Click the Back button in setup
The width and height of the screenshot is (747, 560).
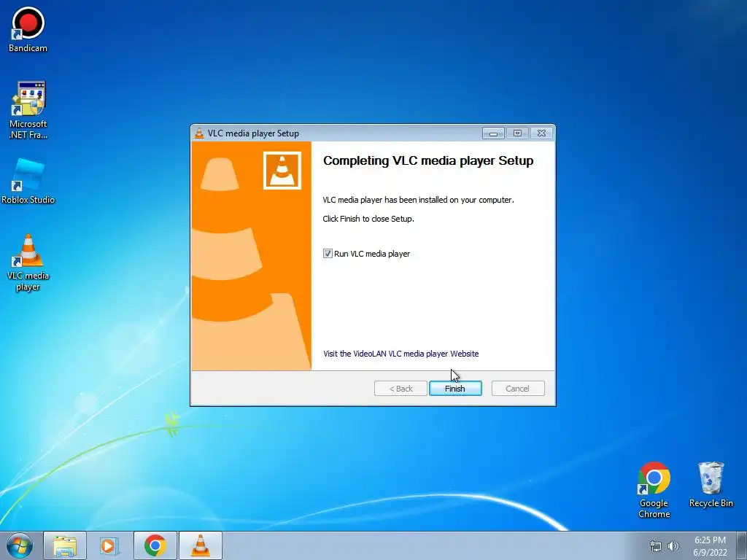point(400,389)
